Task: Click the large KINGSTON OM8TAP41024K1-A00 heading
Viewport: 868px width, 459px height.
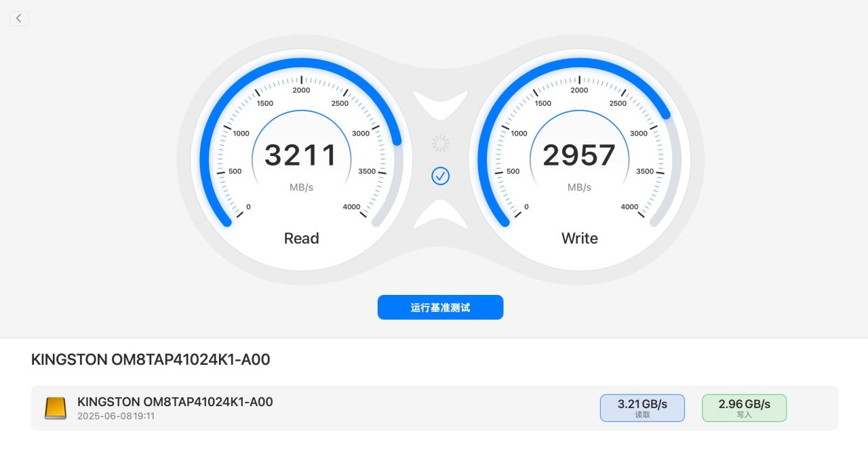Action: tap(151, 359)
